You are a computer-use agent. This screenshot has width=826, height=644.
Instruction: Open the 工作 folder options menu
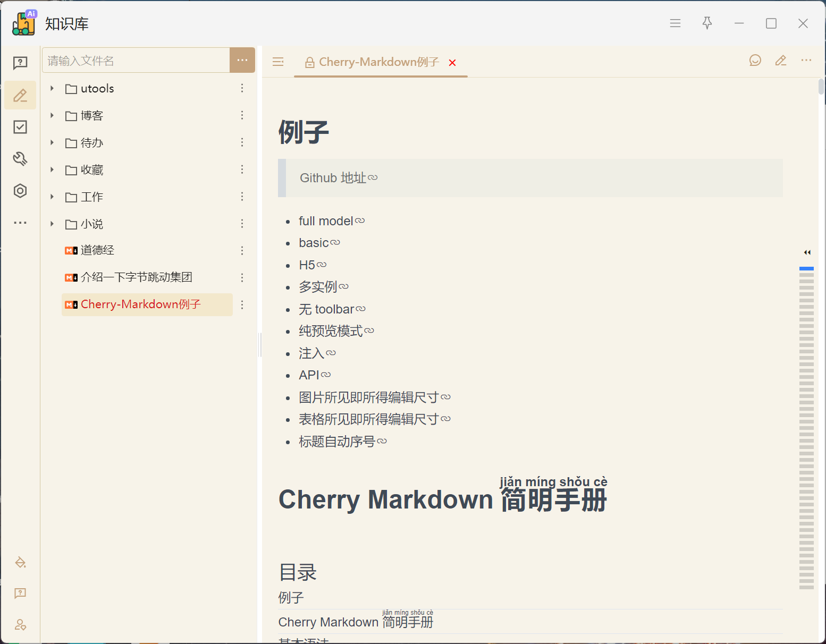(x=242, y=197)
